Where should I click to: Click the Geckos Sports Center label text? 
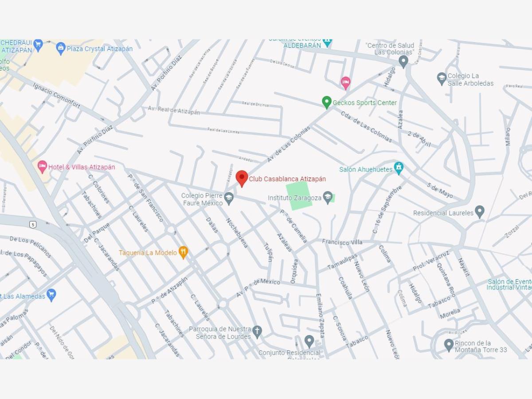[x=365, y=103]
